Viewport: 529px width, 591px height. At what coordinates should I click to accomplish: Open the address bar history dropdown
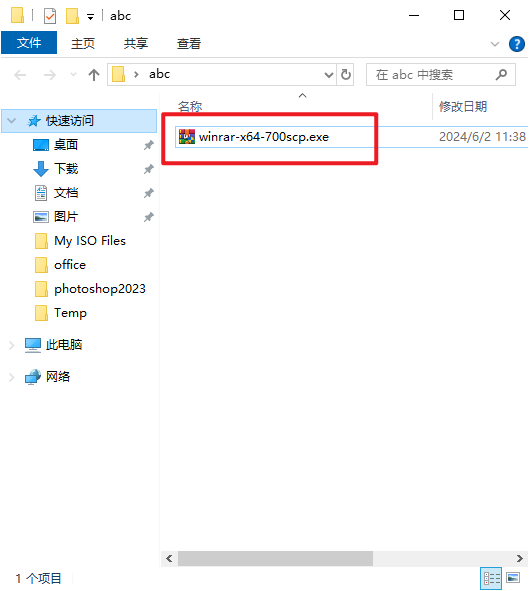coord(329,75)
